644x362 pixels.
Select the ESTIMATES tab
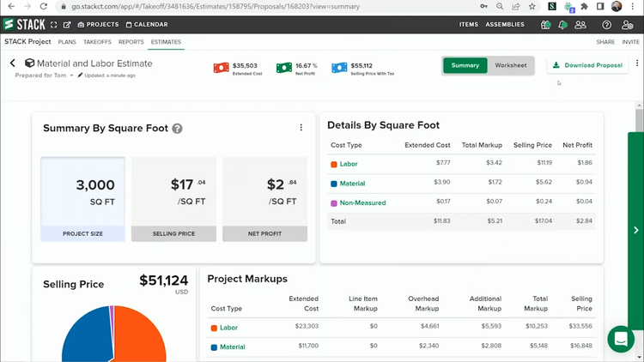[166, 42]
